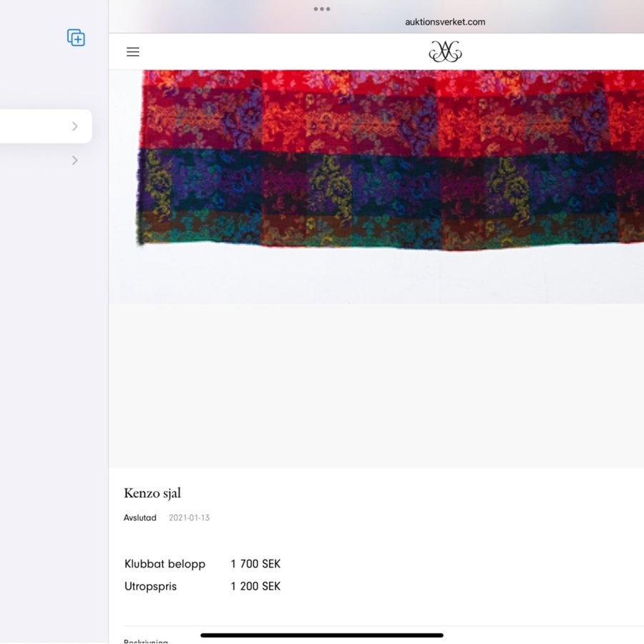Select the Klubbat belopp label
The height and width of the screenshot is (644, 644).
click(165, 564)
